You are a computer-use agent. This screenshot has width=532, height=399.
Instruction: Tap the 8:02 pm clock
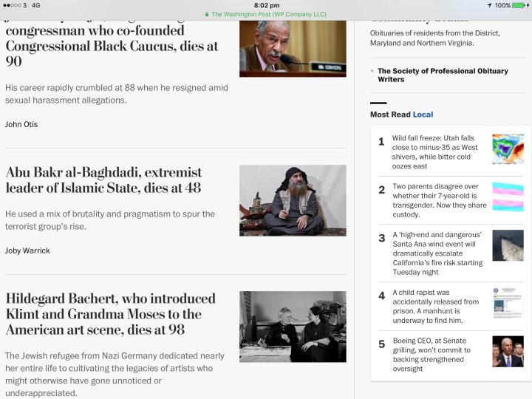[x=267, y=5]
